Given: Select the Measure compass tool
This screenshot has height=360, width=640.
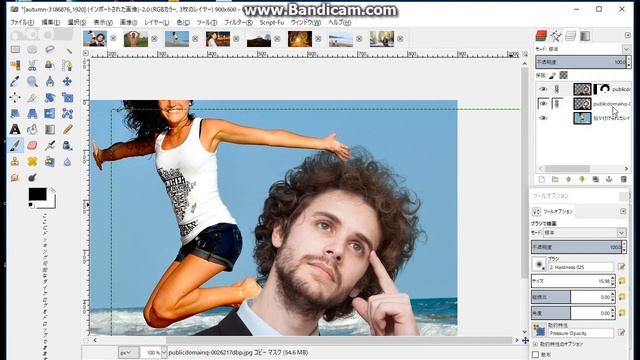Looking at the screenshot, I should [x=50, y=81].
